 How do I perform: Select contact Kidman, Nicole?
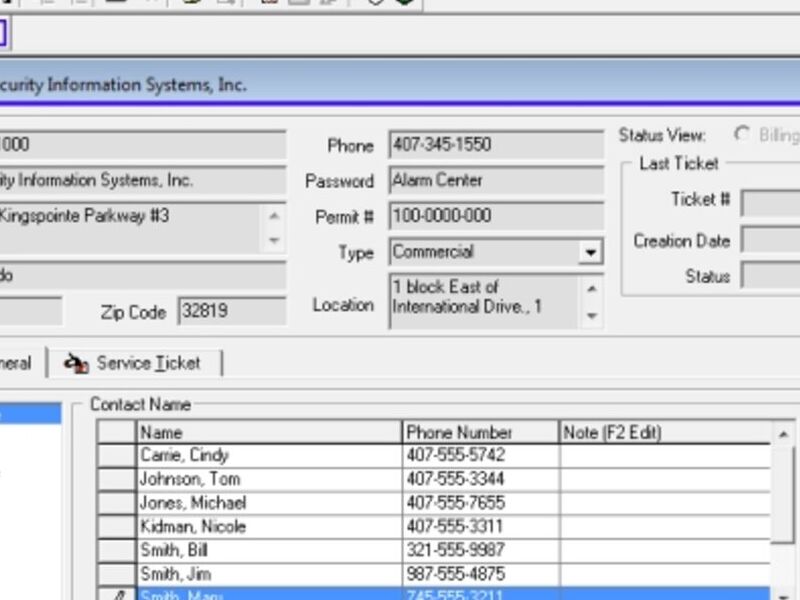click(x=269, y=527)
